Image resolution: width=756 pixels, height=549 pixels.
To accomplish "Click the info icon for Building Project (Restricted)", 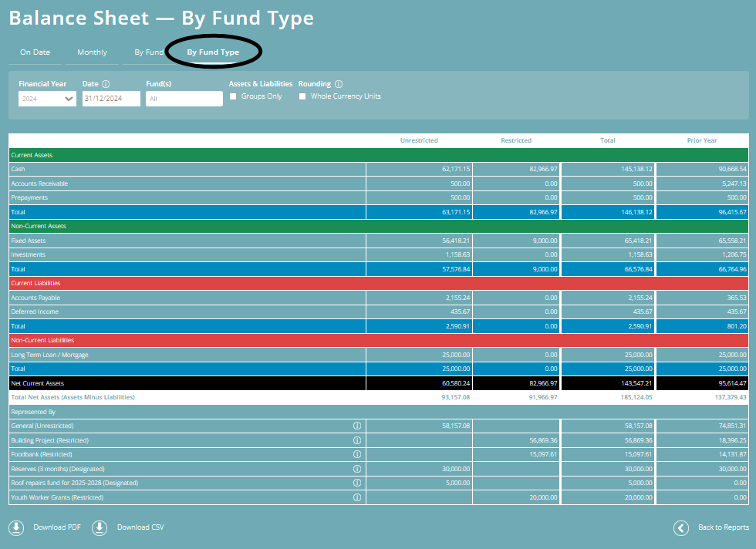I will 356,440.
